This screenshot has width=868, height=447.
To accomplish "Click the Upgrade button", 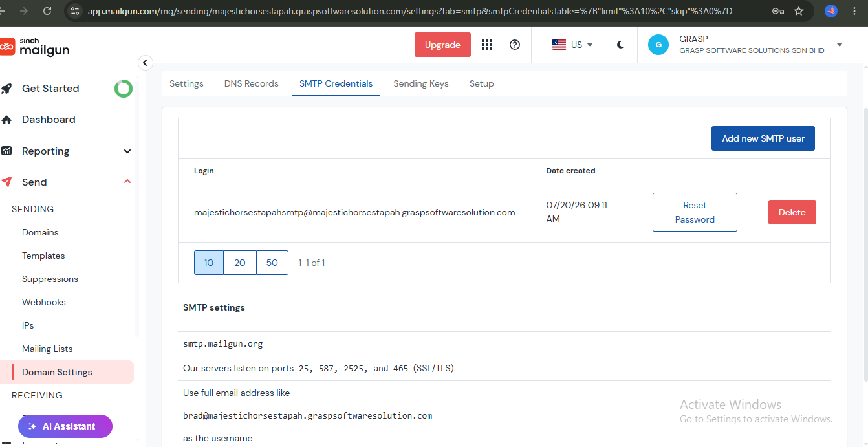I will click(442, 45).
